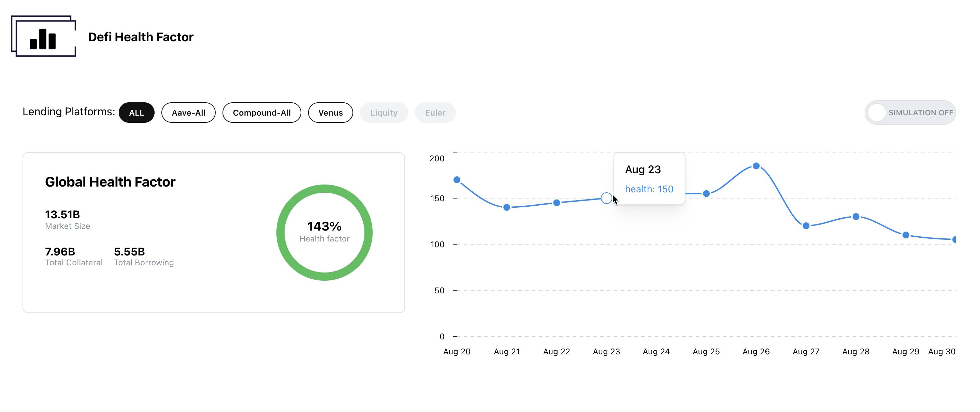Click the Market Size label

click(x=67, y=226)
